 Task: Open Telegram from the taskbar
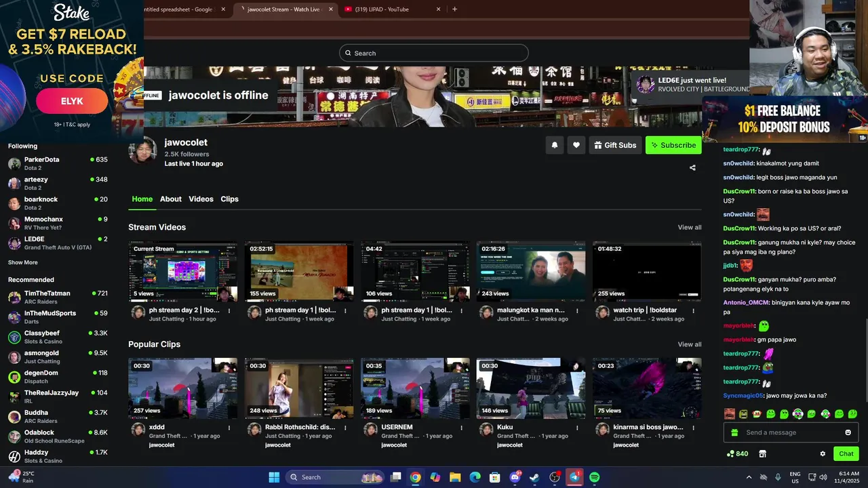574,477
